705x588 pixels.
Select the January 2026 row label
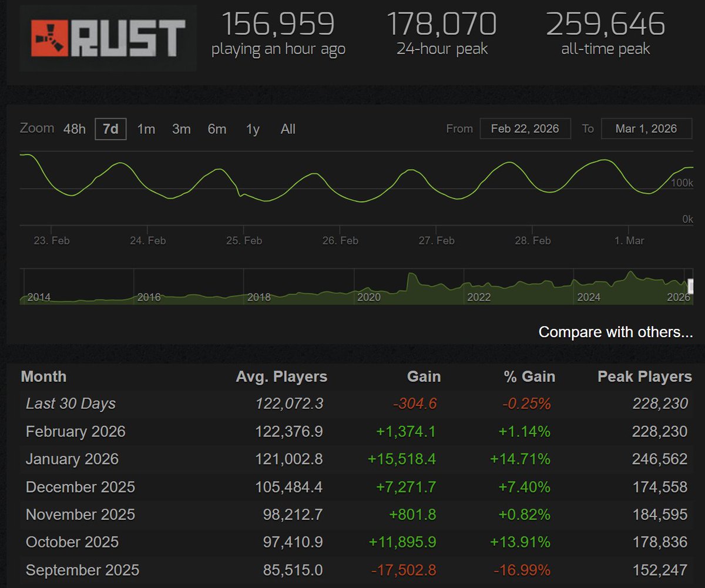pyautogui.click(x=72, y=459)
